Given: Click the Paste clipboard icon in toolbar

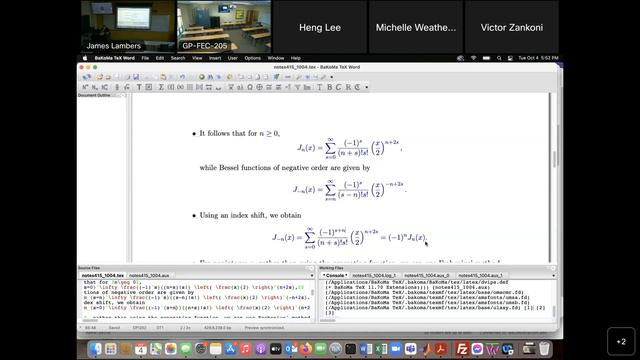Looking at the screenshot, I should tap(163, 77).
